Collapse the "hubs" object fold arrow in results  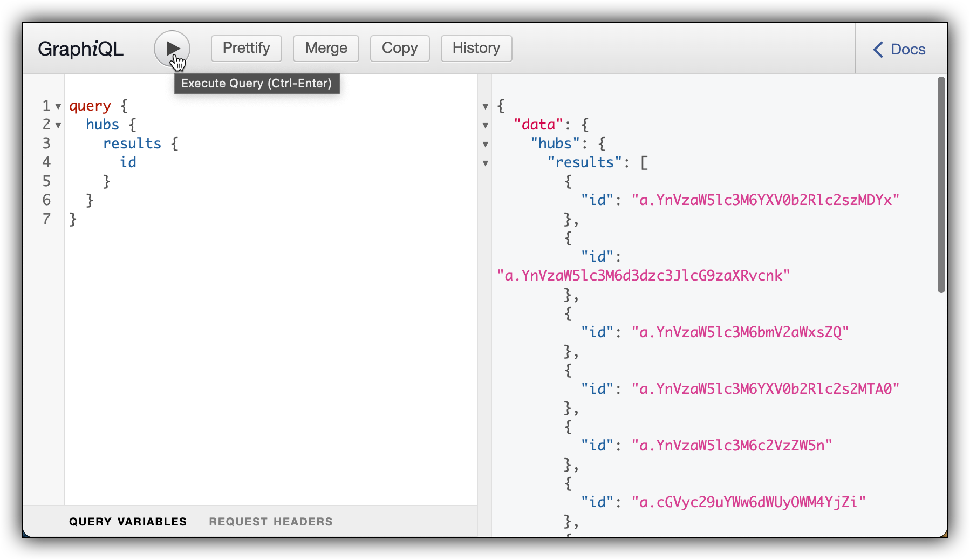486,144
